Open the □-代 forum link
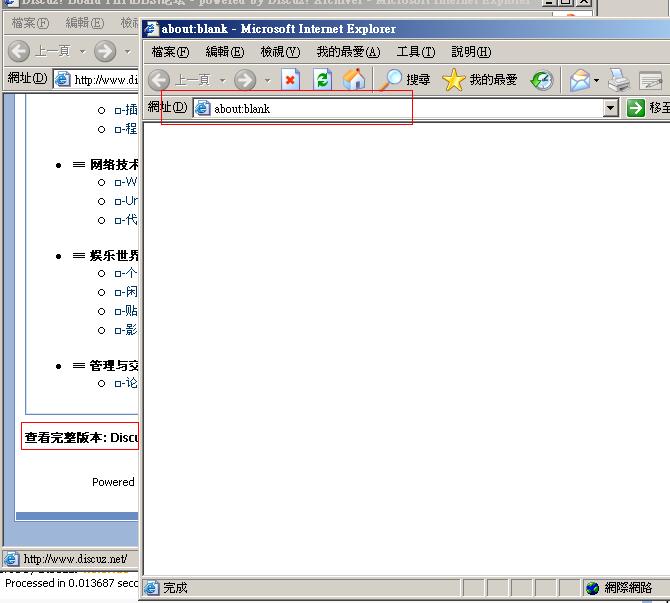This screenshot has width=670, height=603. [x=126, y=220]
